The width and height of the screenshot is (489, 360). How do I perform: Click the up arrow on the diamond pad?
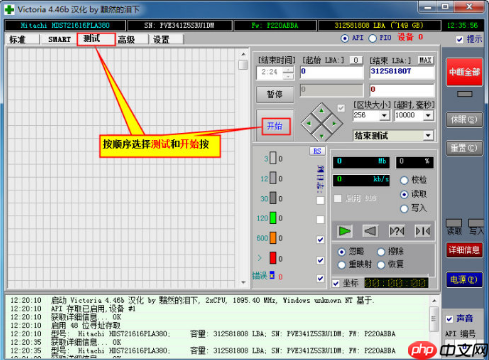click(x=321, y=110)
